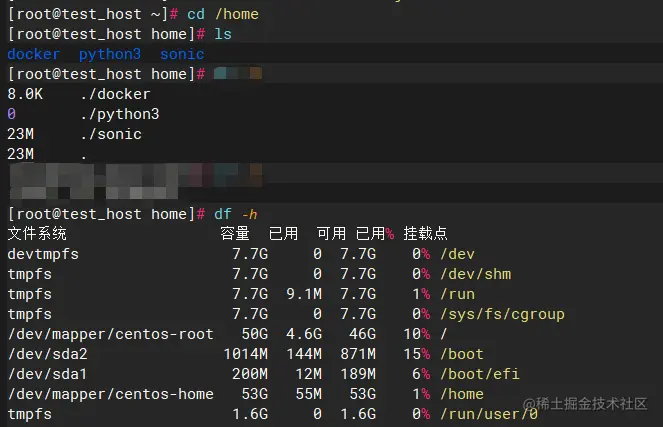
Task: Select the blue 'python3' directory name
Action: [x=110, y=54]
